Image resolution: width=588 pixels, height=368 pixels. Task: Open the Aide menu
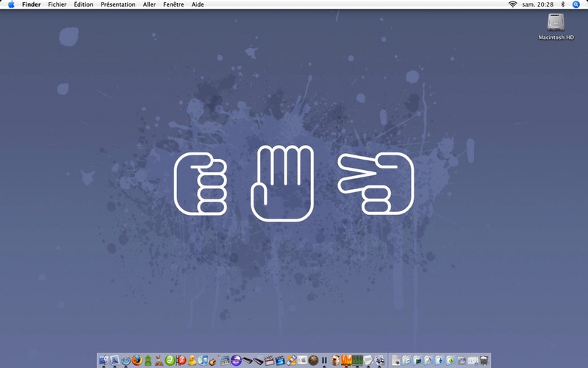(198, 4)
